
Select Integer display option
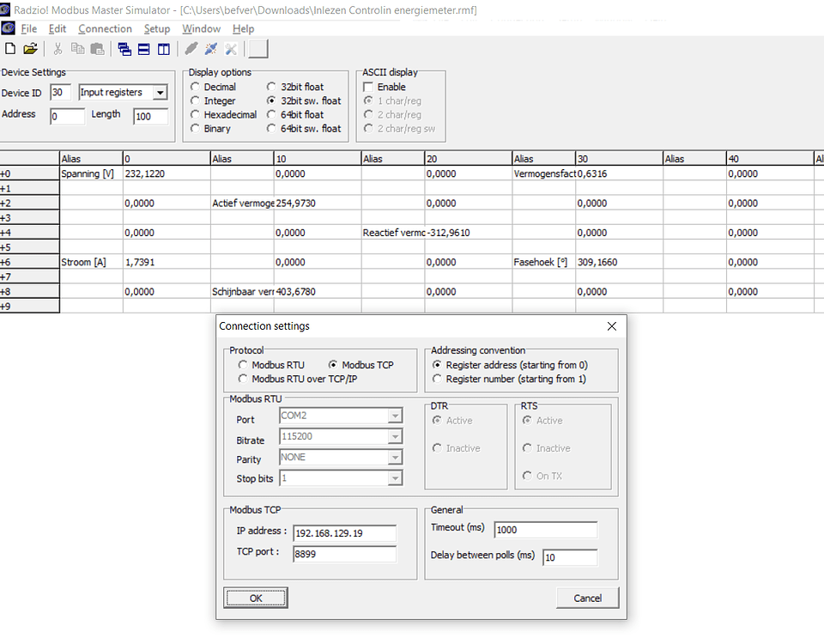tap(214, 101)
